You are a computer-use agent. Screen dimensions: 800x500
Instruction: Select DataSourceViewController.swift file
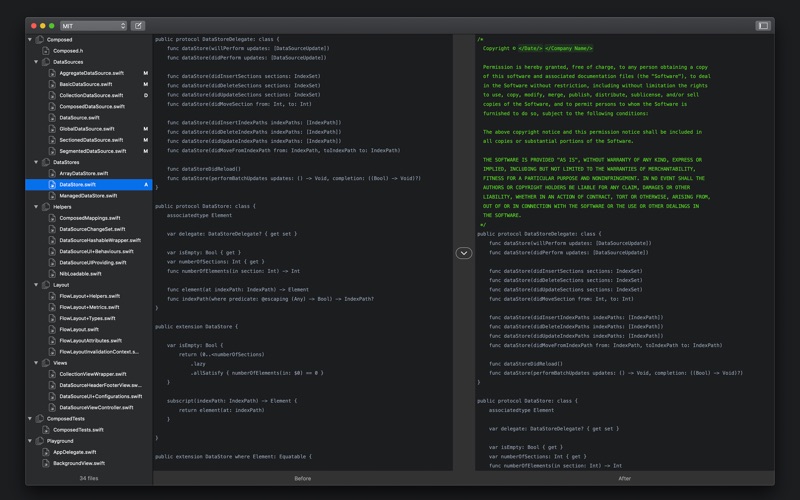(x=89, y=408)
